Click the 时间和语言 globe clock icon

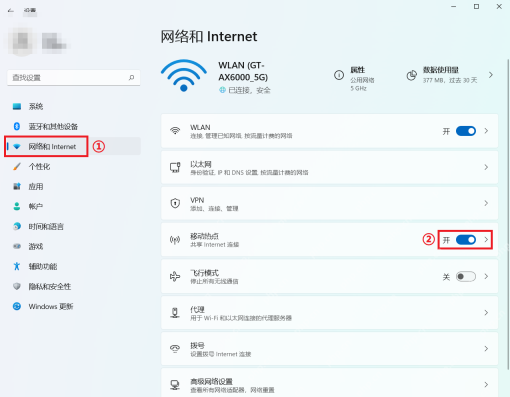coord(17,226)
